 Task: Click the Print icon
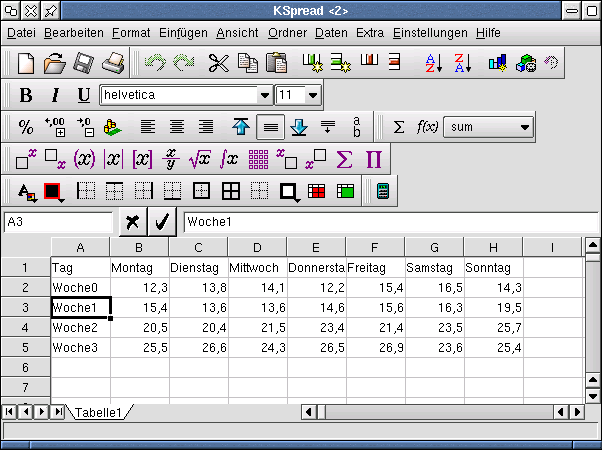[x=113, y=64]
